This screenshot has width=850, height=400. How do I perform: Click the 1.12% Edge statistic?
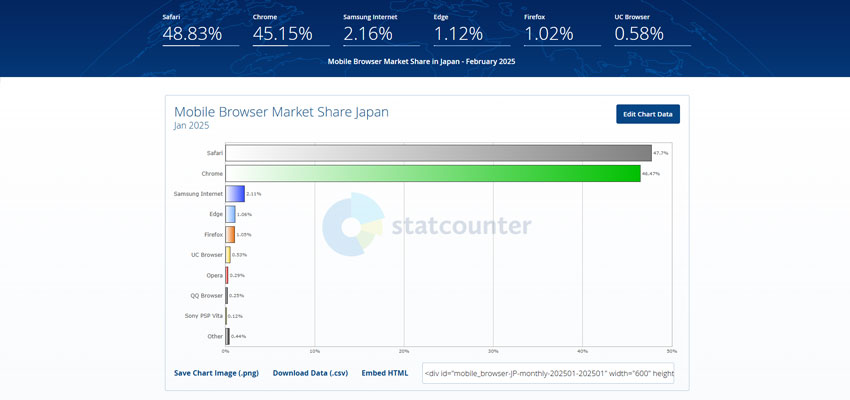(458, 34)
